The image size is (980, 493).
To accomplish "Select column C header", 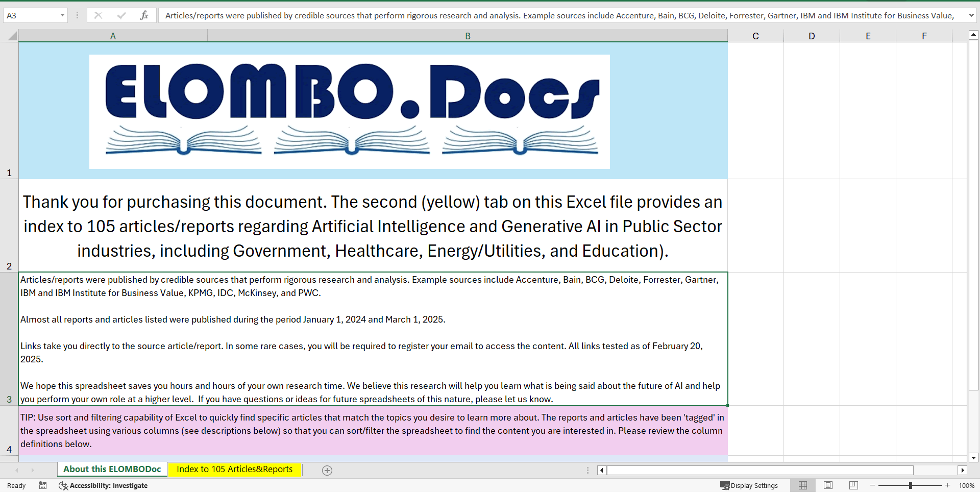I will click(755, 36).
